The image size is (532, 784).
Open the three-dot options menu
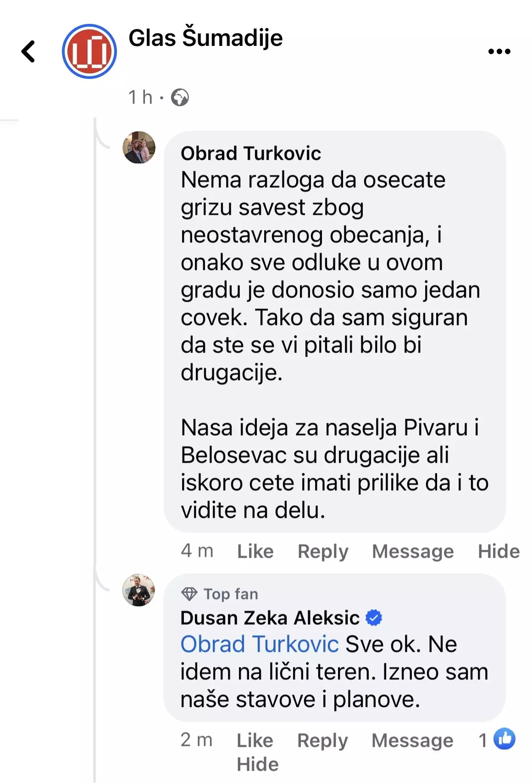[499, 51]
